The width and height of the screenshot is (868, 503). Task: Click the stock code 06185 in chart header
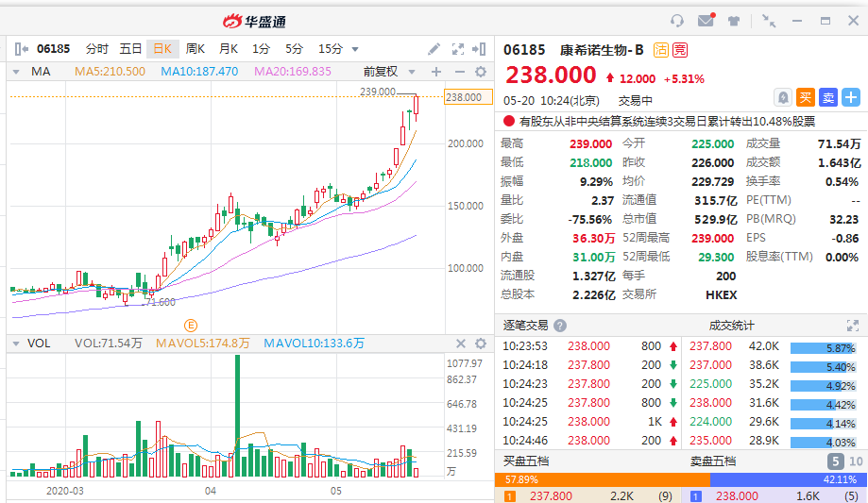pos(53,49)
